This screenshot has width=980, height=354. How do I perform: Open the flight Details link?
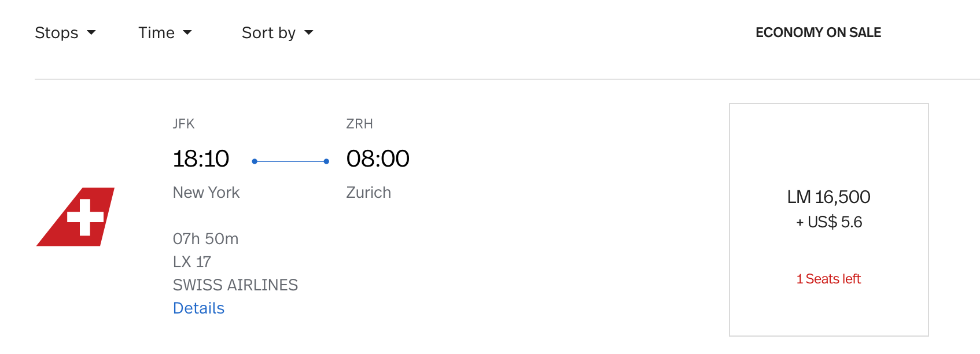coord(198,308)
